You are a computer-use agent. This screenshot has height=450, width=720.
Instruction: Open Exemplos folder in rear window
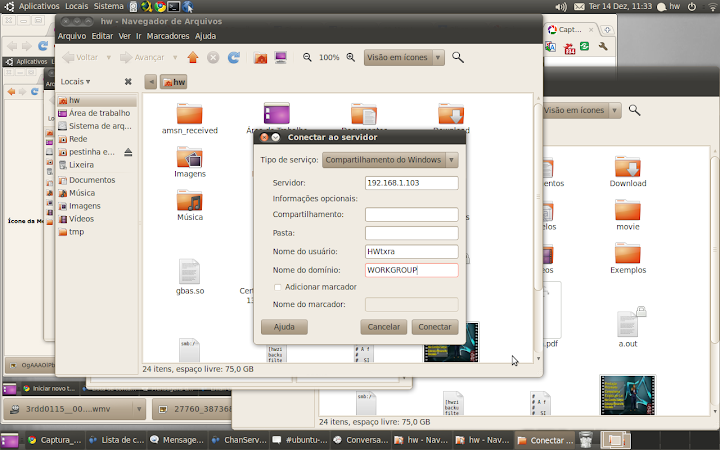628,258
